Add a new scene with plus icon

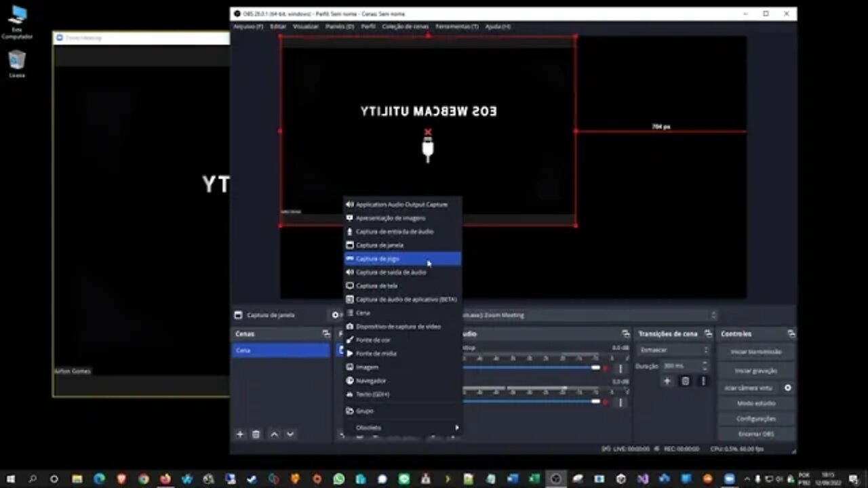(239, 434)
